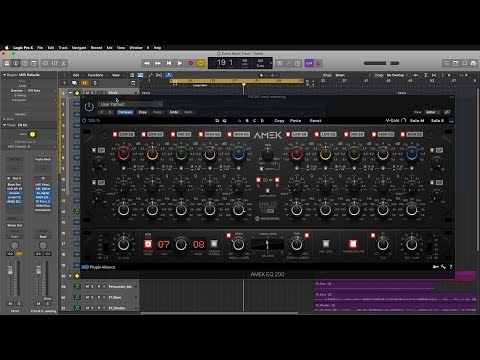
Task: Click Paste in the AMEK toolbar
Action: [x=295, y=121]
